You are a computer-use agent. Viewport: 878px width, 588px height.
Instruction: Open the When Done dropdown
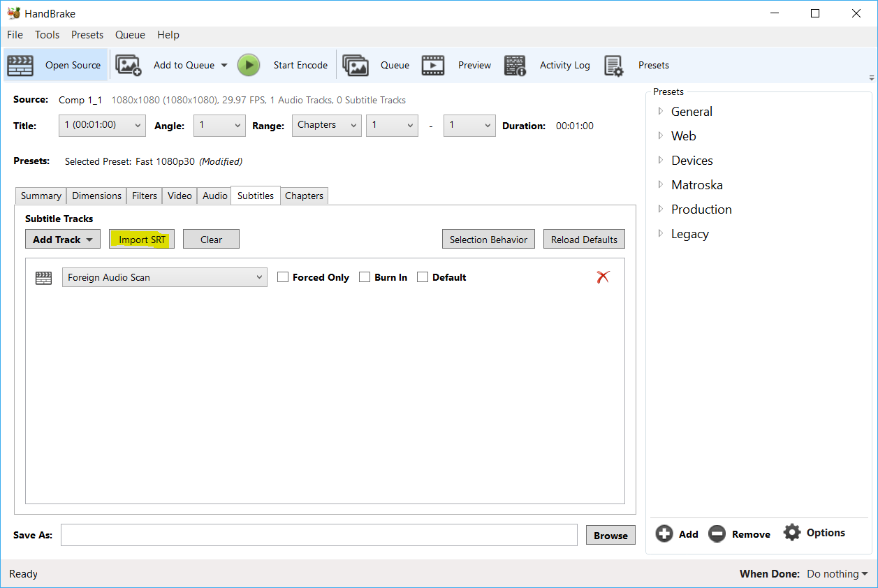[x=837, y=574]
